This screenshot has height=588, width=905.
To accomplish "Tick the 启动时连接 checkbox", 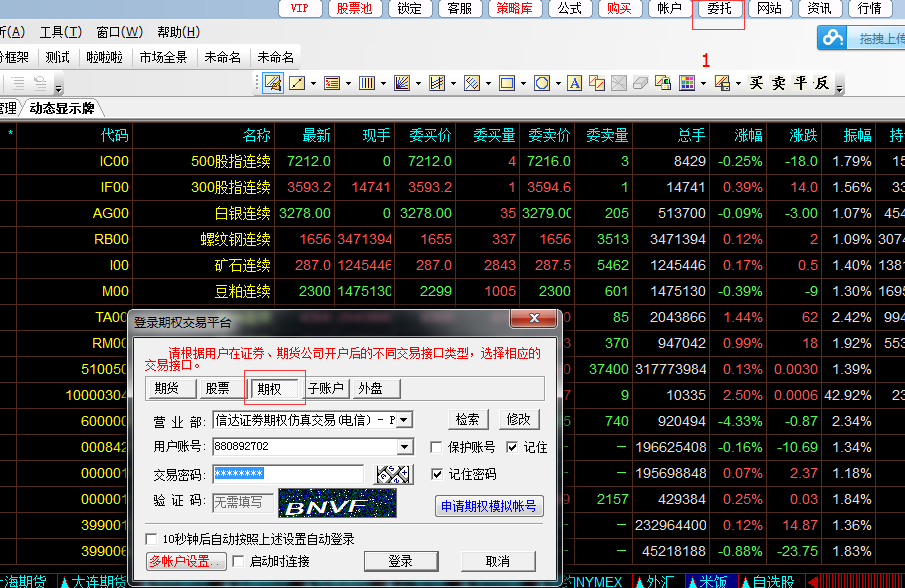I will click(239, 562).
